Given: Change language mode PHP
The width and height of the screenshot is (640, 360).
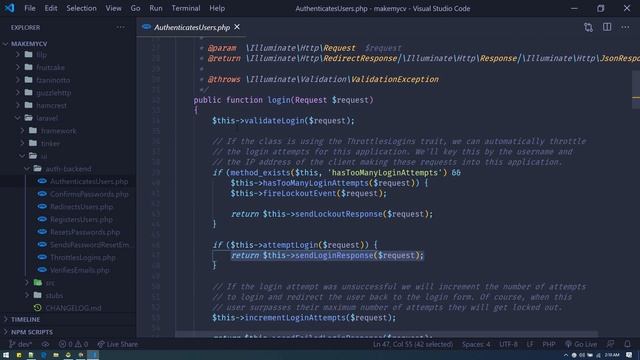Looking at the screenshot, I should [549, 344].
